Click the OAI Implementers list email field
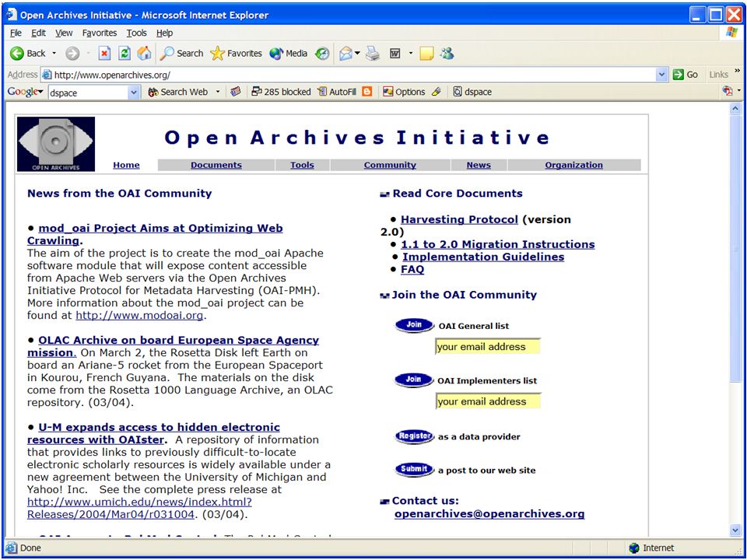This screenshot has width=747, height=560. click(488, 401)
